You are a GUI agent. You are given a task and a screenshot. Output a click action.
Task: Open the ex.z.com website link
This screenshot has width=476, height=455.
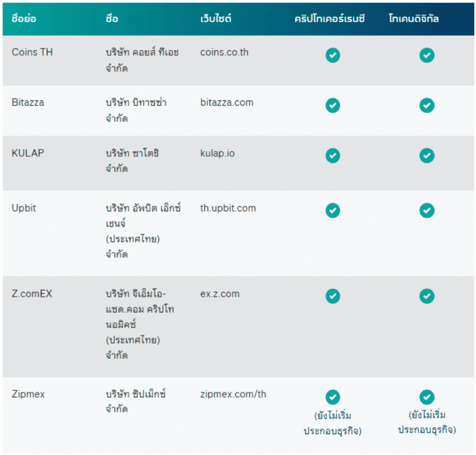pyautogui.click(x=220, y=294)
